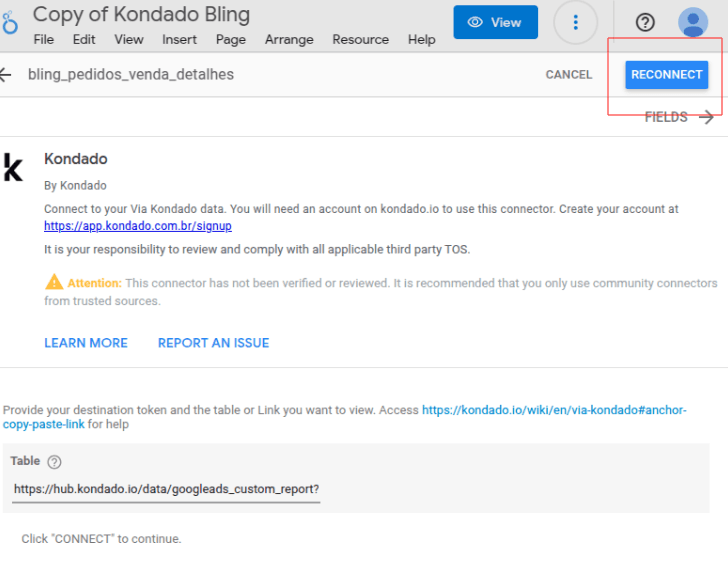Open the Edit menu
728x561 pixels.
point(84,40)
